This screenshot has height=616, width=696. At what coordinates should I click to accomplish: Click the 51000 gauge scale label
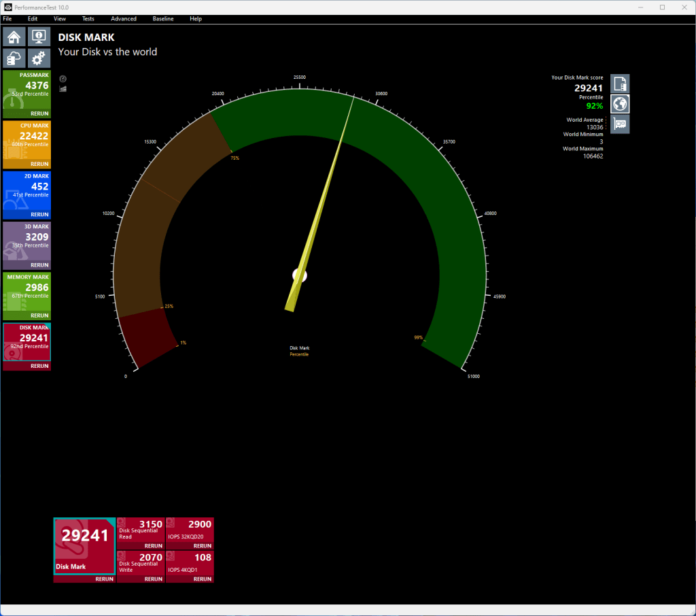474,377
